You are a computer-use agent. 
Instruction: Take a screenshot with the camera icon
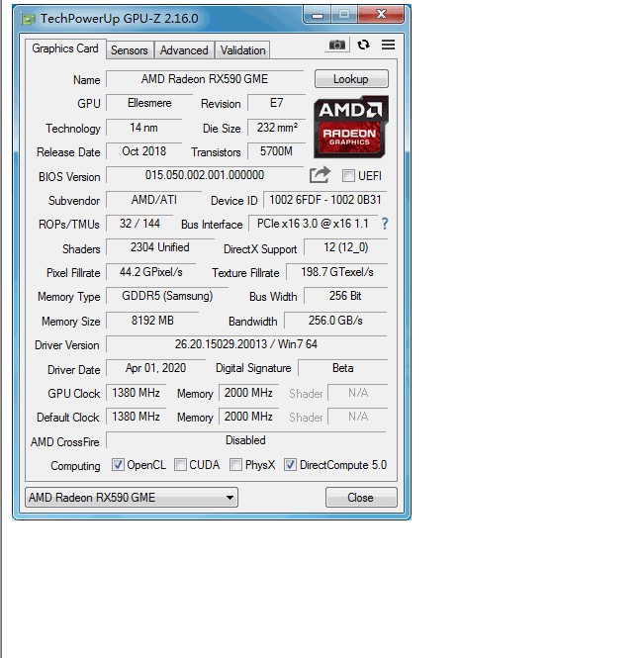pos(336,45)
